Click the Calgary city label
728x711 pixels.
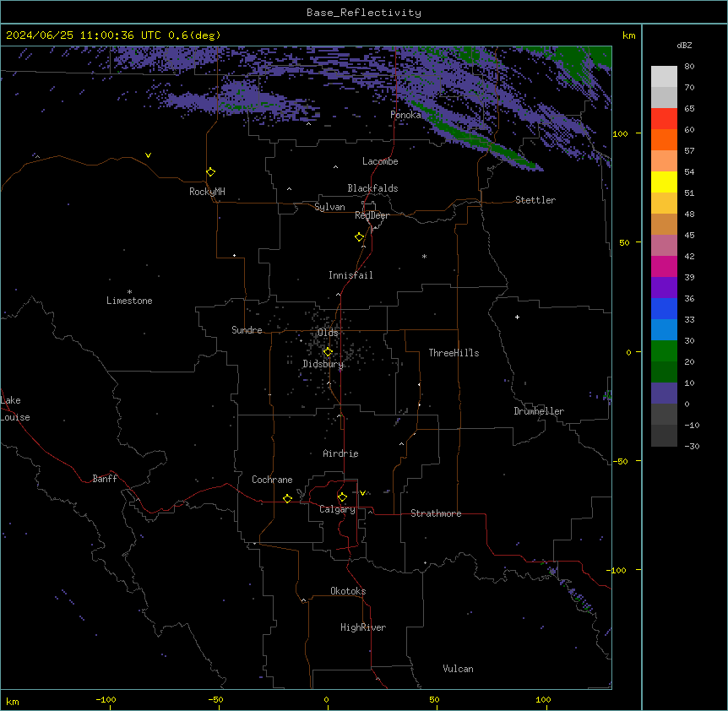(337, 509)
